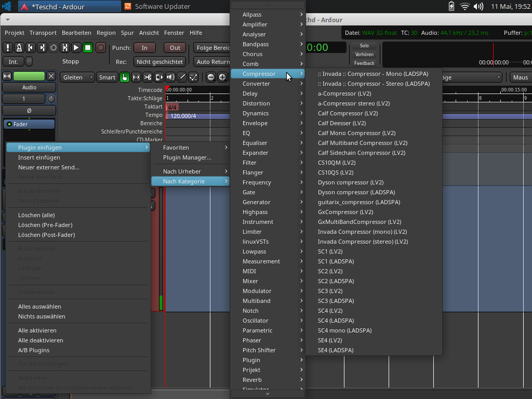
Task: Choose Insert einfügen from context menu
Action: 78,157
